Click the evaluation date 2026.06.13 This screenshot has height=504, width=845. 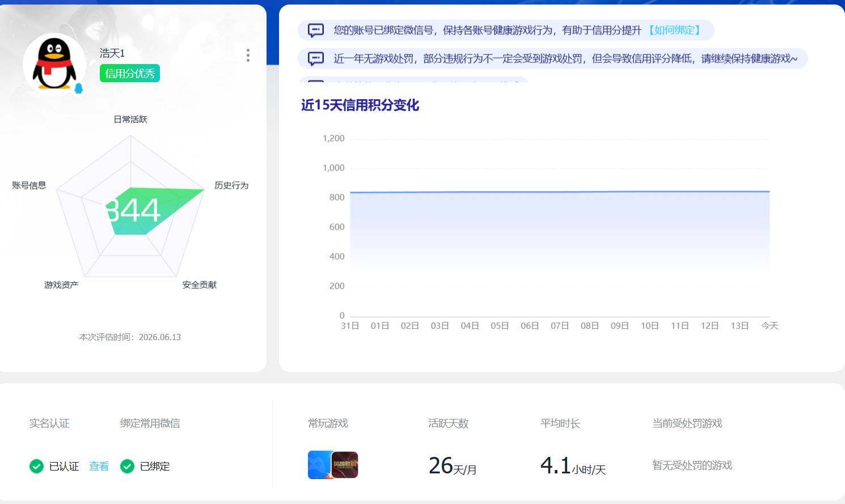click(160, 337)
